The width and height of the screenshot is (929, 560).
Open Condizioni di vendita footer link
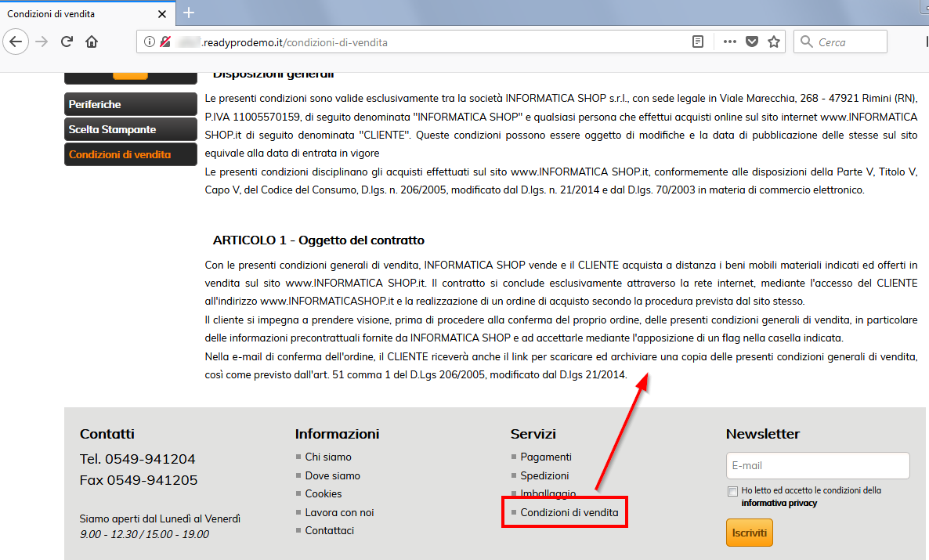click(x=569, y=512)
